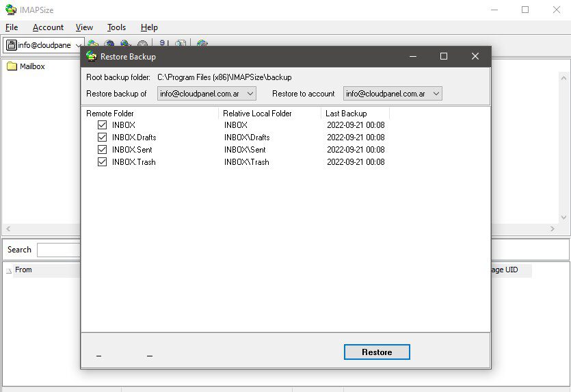Uncheck the INBOX folder checkbox
This screenshot has width=571, height=392.
point(102,125)
